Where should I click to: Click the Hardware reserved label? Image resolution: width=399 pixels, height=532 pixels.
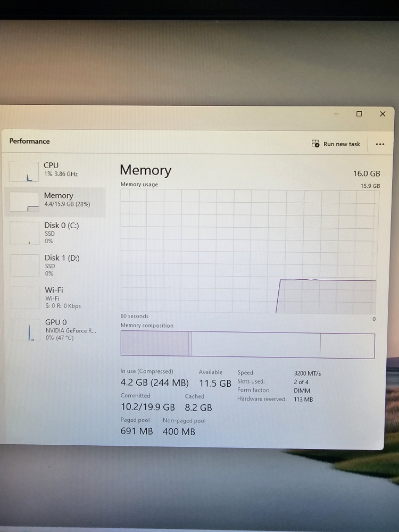tap(262, 399)
